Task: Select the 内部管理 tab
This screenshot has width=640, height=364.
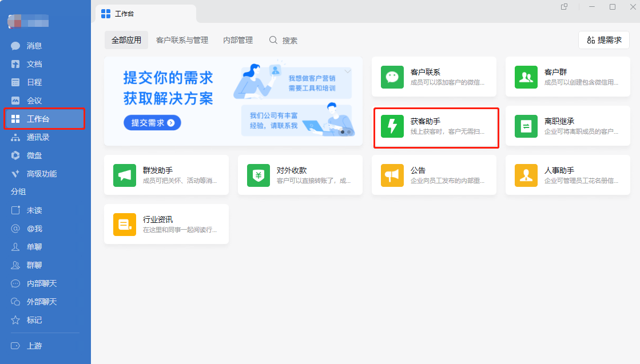Action: 238,41
